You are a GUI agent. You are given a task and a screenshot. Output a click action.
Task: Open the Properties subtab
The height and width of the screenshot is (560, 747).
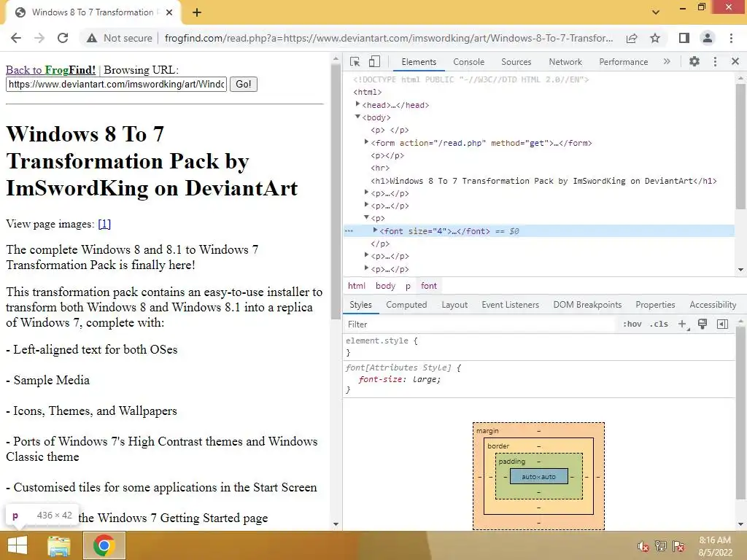coord(655,305)
